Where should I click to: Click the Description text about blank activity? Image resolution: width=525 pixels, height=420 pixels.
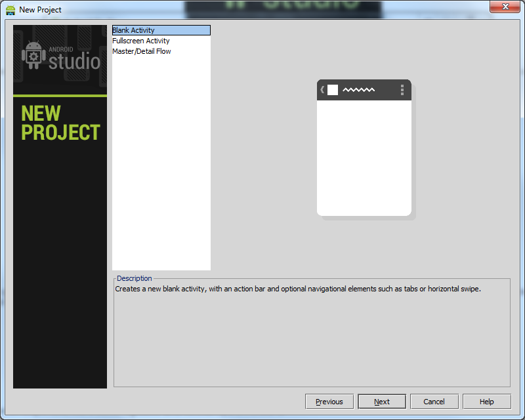pos(298,289)
